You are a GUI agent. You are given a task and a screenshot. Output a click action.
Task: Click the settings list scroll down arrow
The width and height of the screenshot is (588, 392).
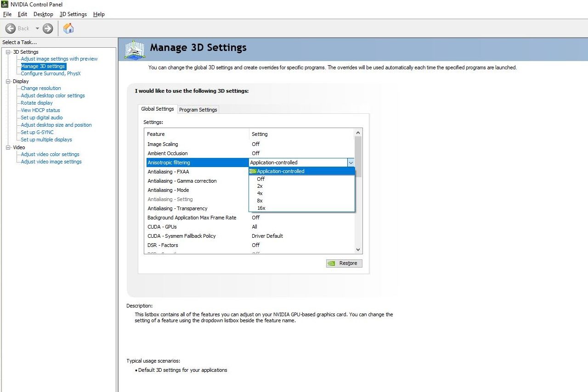click(358, 250)
